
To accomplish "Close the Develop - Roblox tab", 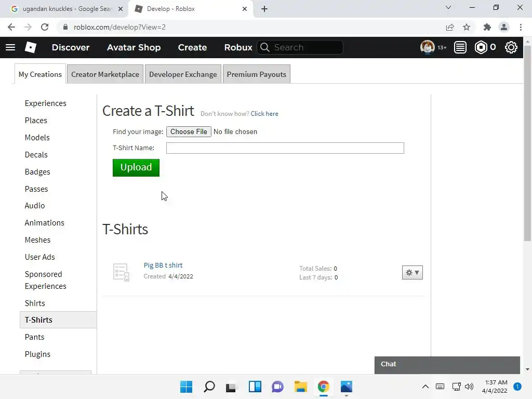I will click(245, 9).
